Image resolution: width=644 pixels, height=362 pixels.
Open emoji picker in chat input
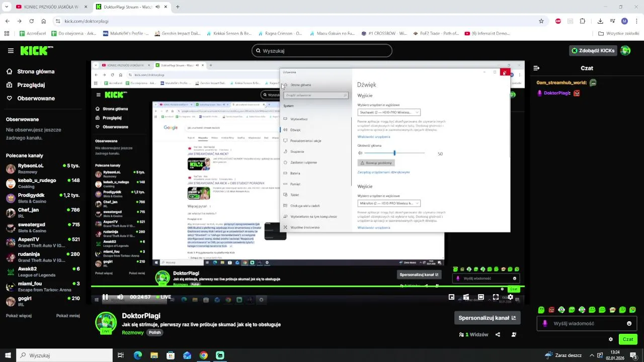629,323
